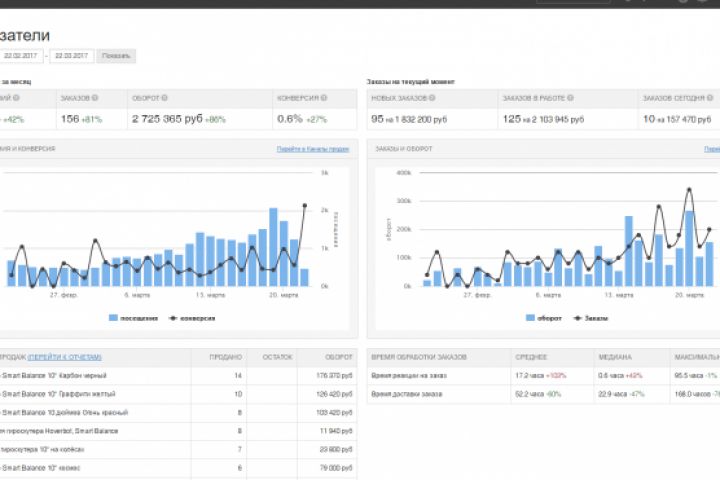Click the СРЕДНЕЕ column header
The image size is (720, 480).
tap(531, 357)
